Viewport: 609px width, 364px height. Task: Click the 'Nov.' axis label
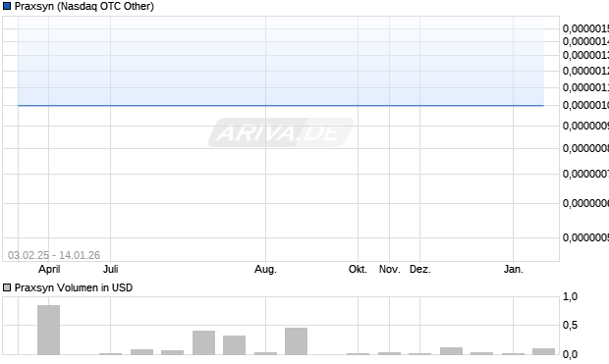390,269
